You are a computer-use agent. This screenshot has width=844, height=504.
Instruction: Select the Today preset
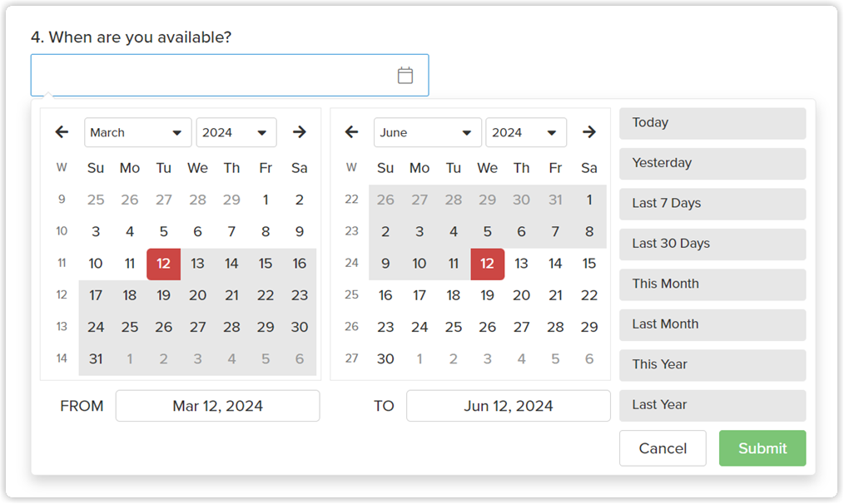click(x=712, y=123)
